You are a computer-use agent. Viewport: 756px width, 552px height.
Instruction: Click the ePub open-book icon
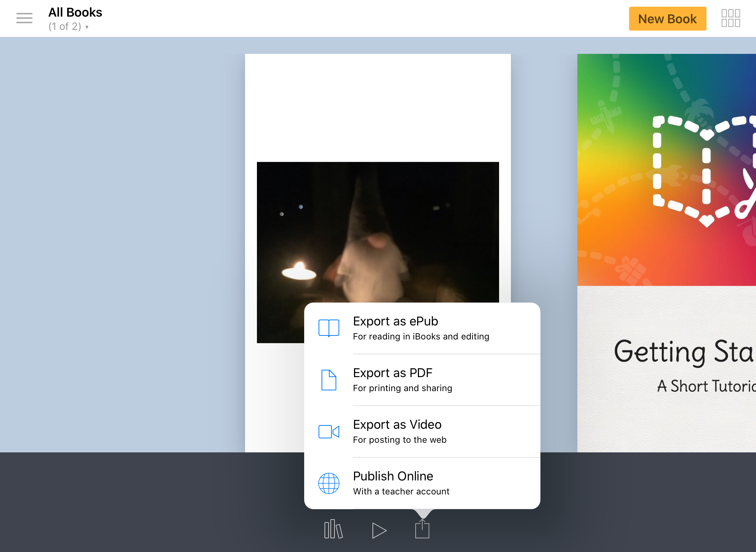[x=329, y=328]
